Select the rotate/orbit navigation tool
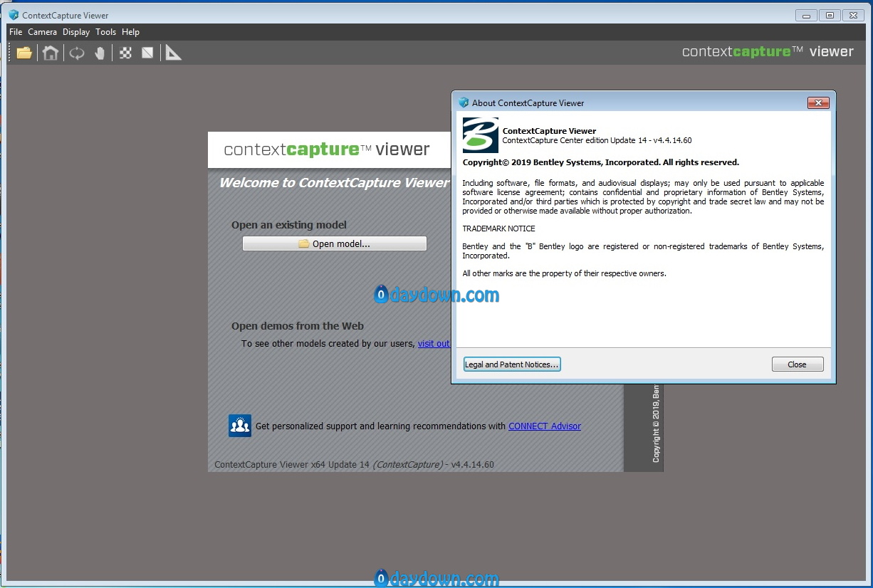Image resolution: width=873 pixels, height=588 pixels. coord(77,53)
